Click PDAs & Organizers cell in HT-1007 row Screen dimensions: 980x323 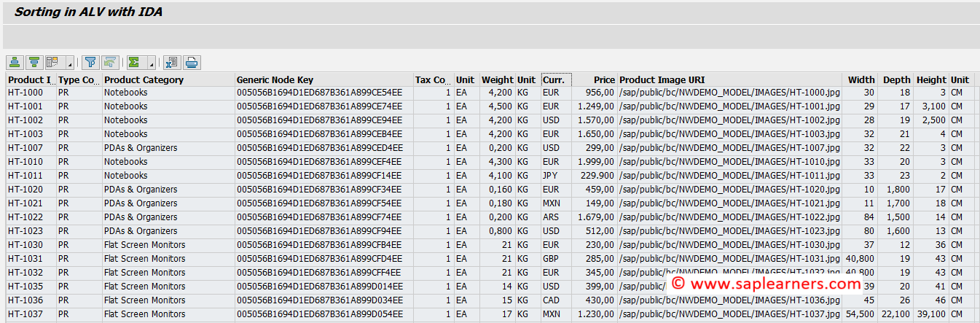tap(168, 148)
